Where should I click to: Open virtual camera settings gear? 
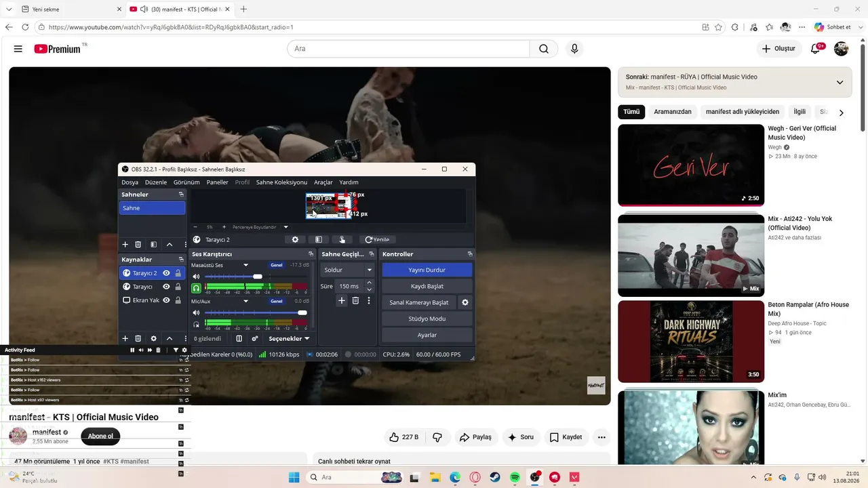coord(465,302)
